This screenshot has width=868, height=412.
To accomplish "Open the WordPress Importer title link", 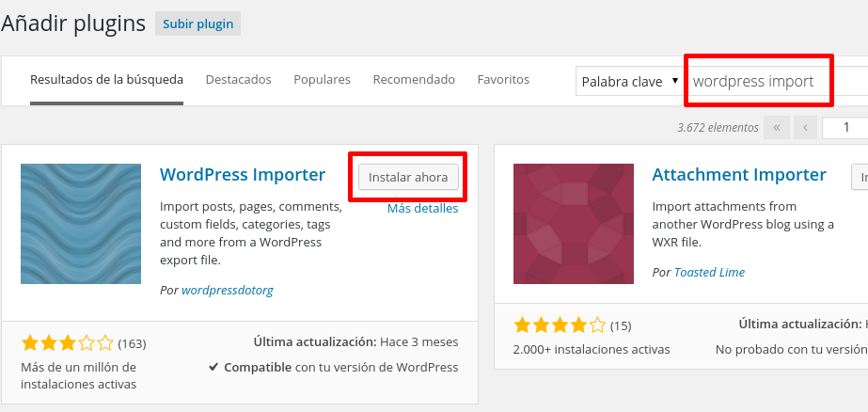I will tap(243, 174).
